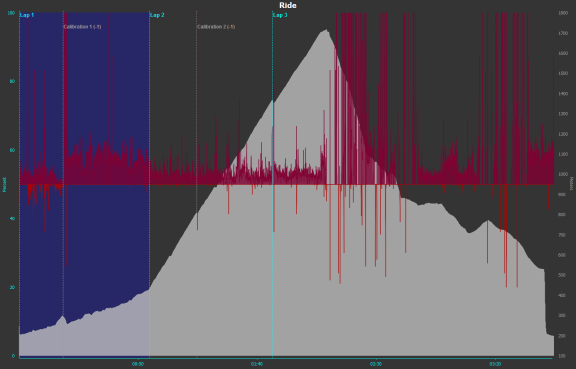Click the 100 tick on Meters axis
576x369 pixels.
[x=563, y=356]
